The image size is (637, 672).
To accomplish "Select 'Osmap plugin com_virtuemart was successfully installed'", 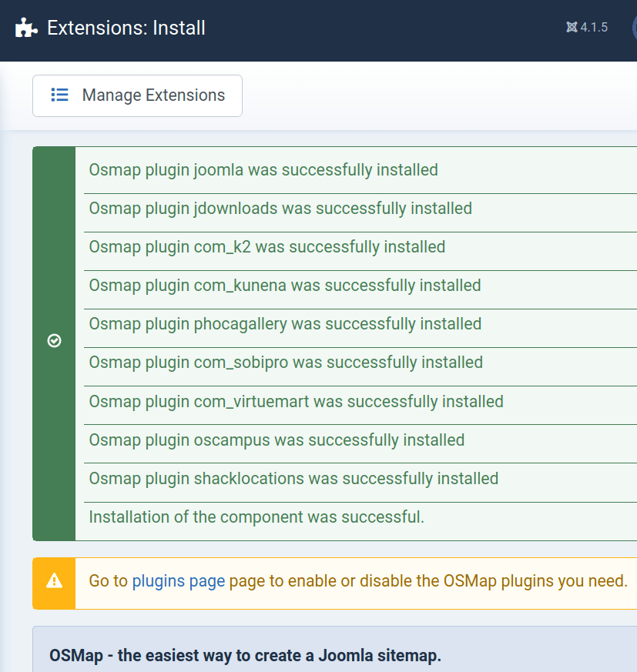I will [296, 402].
